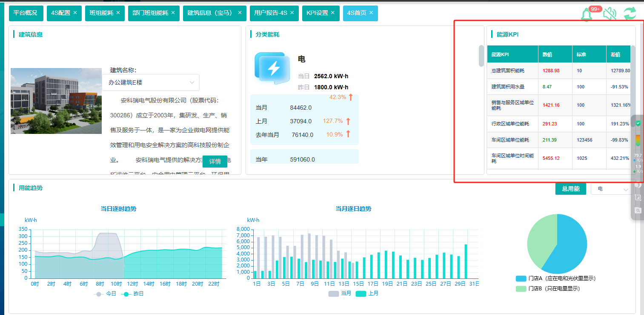
Task: Toggle the 昨日 legend series
Action: 132,294
